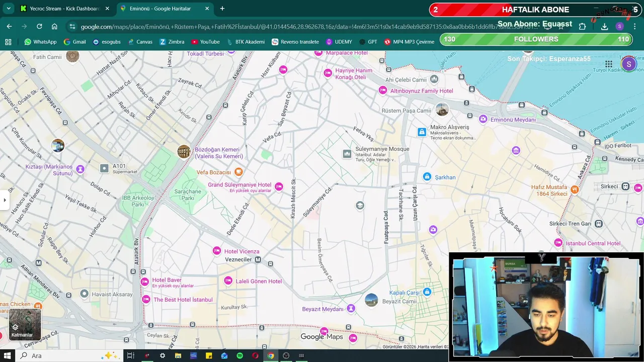Open the Bozdoğan Kemeri photo marker
Screen dimensions: 644x362
[x=184, y=151]
